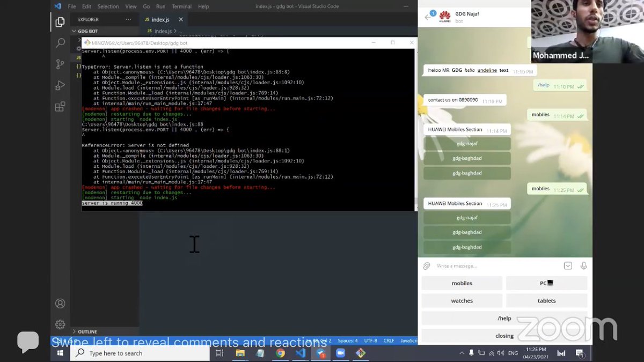Screen dimensions: 644x362
Task: Click the ENG language indicator
Action: point(513,353)
